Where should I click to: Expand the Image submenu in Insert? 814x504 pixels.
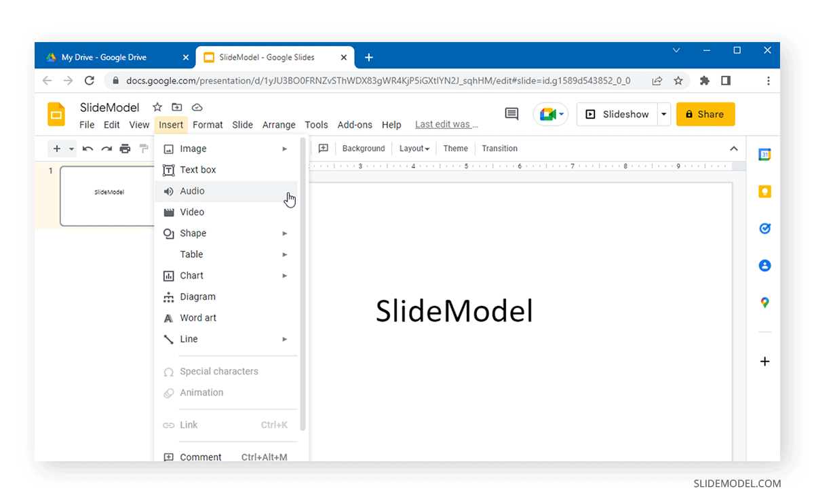[227, 149]
